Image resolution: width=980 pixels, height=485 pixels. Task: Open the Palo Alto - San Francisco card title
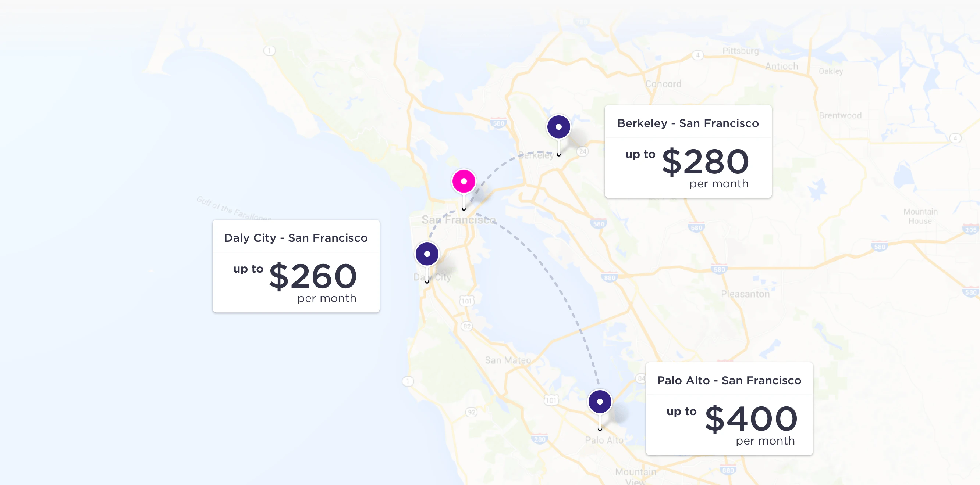729,381
